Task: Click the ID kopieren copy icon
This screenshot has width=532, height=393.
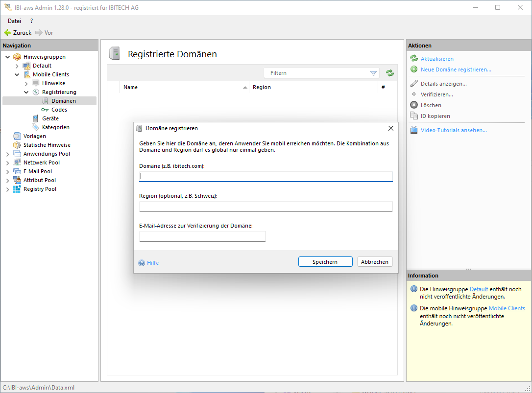Action: point(414,116)
